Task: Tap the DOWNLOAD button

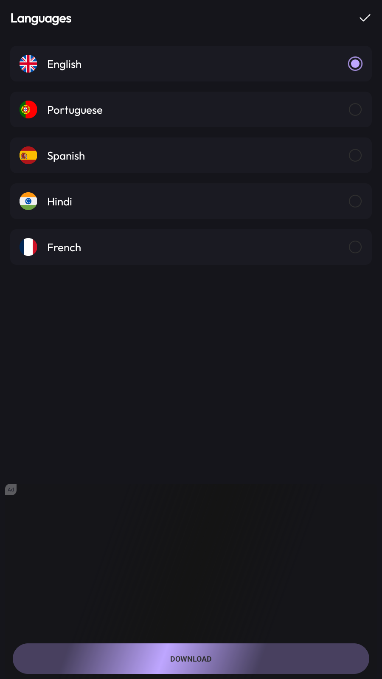Action: [191, 659]
